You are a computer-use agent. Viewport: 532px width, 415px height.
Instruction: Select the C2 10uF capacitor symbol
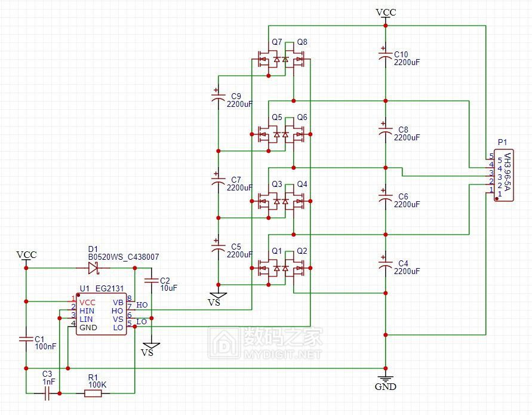coord(152,280)
